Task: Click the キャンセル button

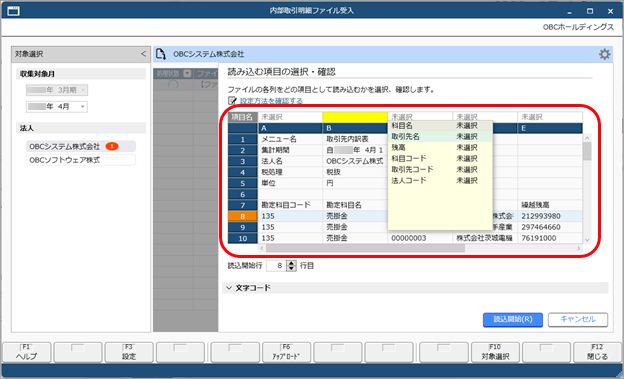Action: point(578,320)
